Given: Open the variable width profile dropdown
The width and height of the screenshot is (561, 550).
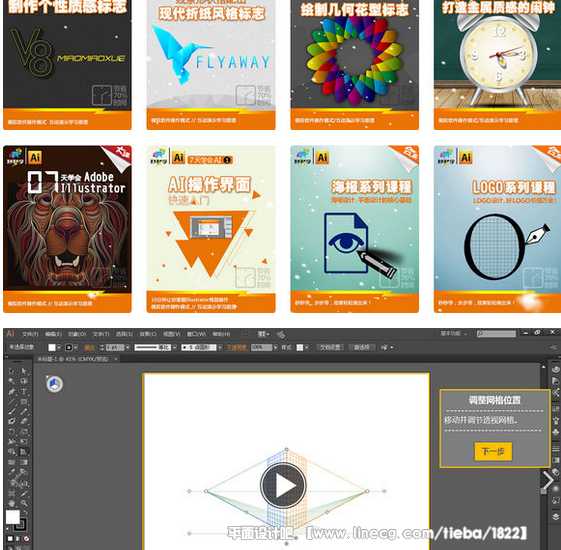Looking at the screenshot, I should click(x=175, y=347).
